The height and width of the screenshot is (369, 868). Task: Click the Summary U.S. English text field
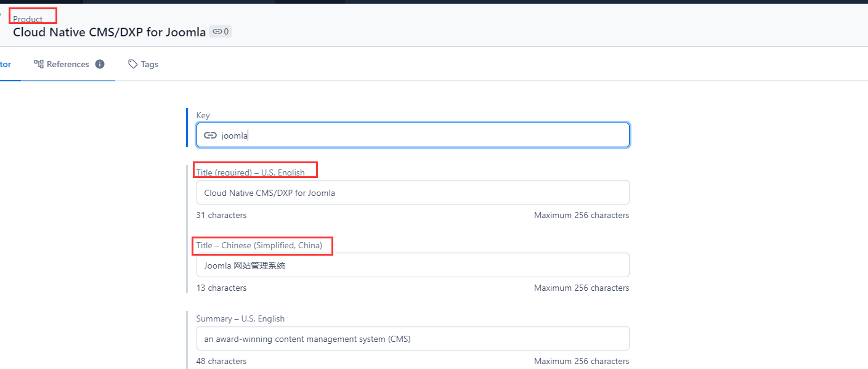(413, 338)
